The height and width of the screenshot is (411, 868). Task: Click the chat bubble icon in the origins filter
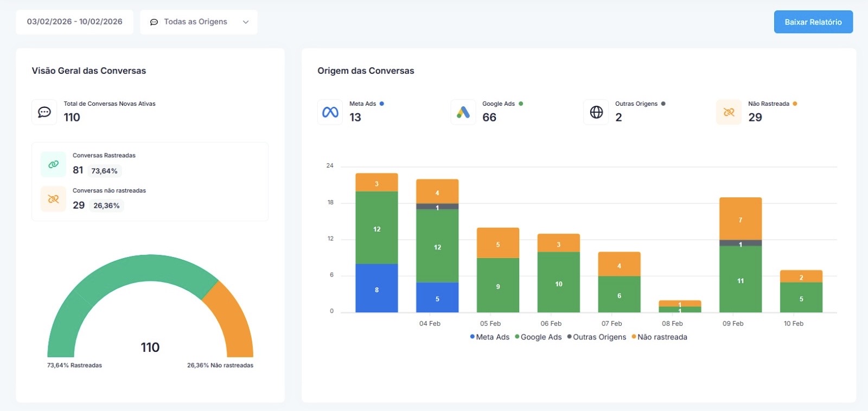point(154,22)
